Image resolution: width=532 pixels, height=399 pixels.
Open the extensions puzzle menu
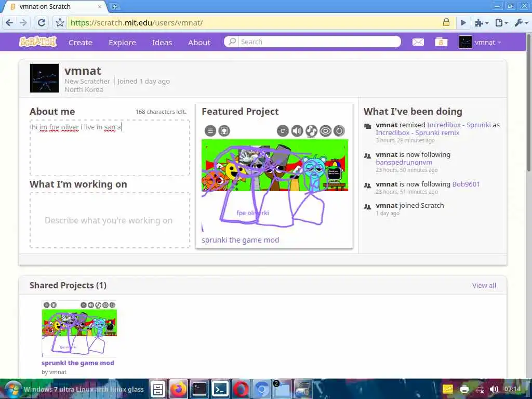coord(482,23)
